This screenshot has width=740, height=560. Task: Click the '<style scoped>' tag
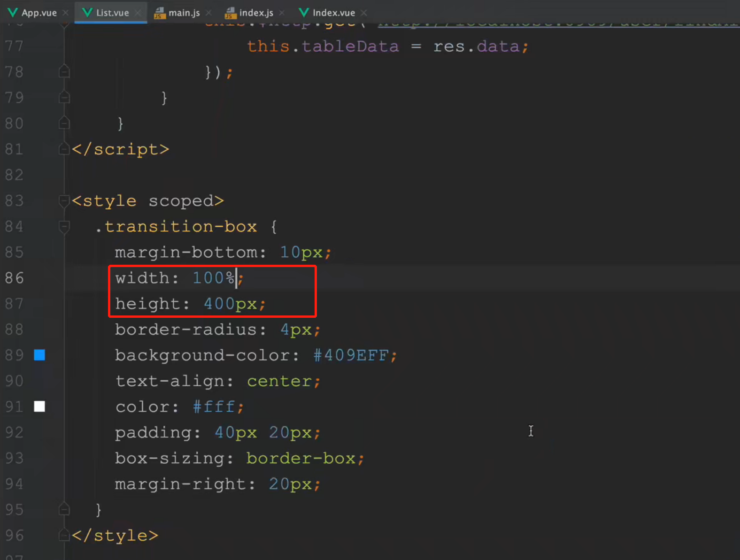[x=148, y=201]
